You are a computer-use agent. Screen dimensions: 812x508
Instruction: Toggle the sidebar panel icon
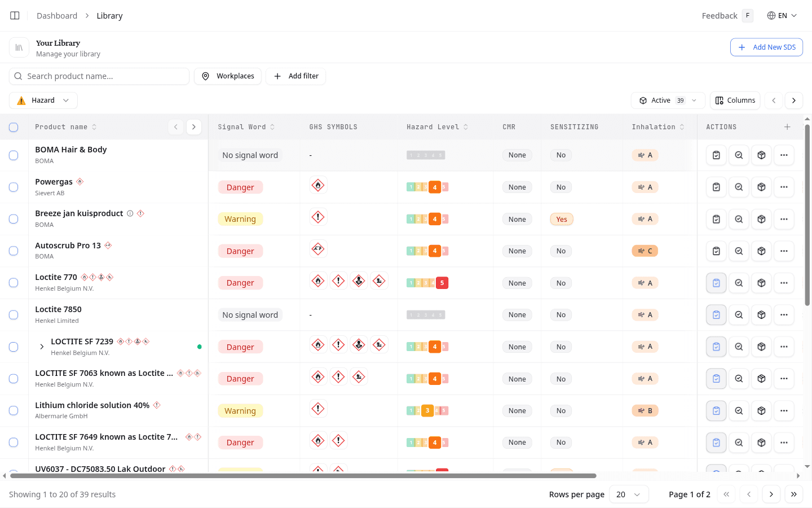[15, 16]
